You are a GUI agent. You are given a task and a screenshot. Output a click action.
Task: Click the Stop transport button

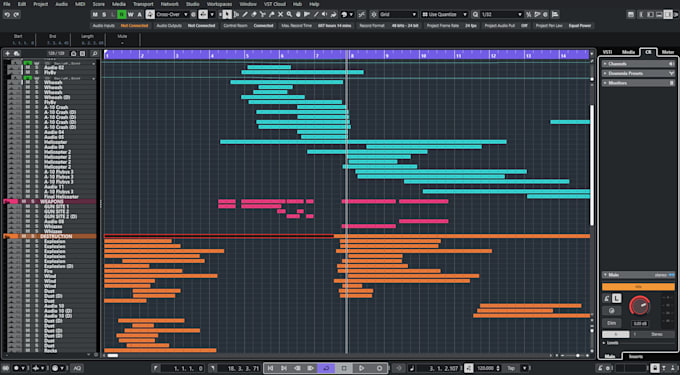click(344, 368)
